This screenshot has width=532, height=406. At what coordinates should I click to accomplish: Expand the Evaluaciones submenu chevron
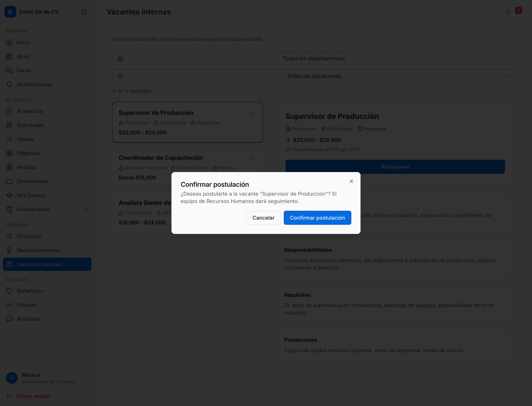coord(85,209)
